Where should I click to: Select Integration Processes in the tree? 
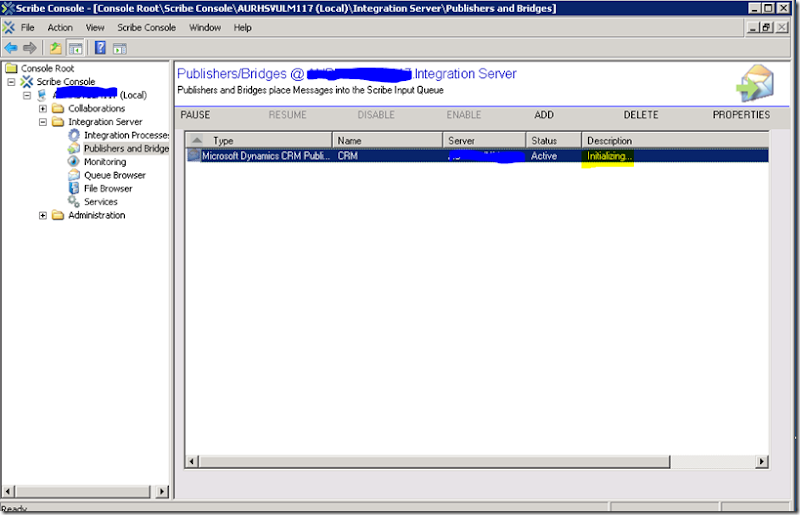tap(127, 135)
